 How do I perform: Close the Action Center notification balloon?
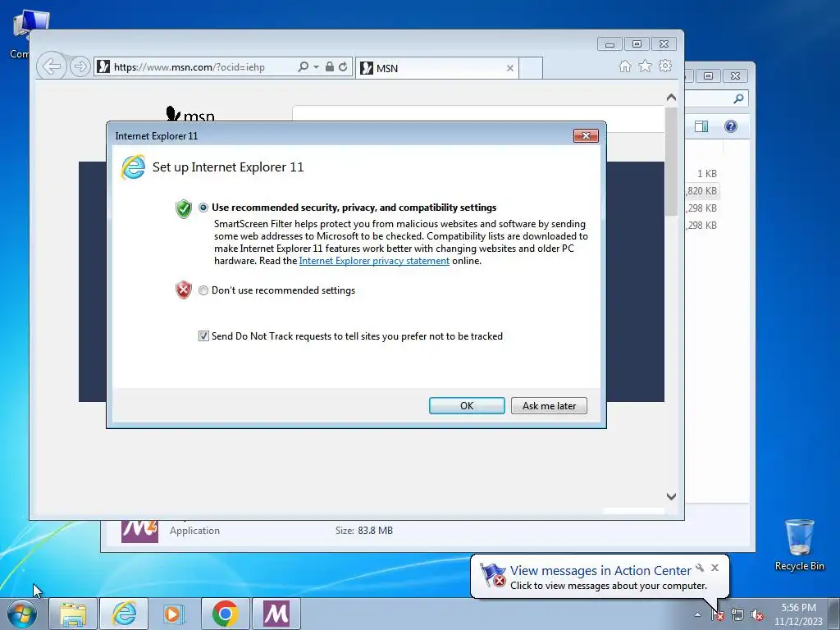[714, 568]
